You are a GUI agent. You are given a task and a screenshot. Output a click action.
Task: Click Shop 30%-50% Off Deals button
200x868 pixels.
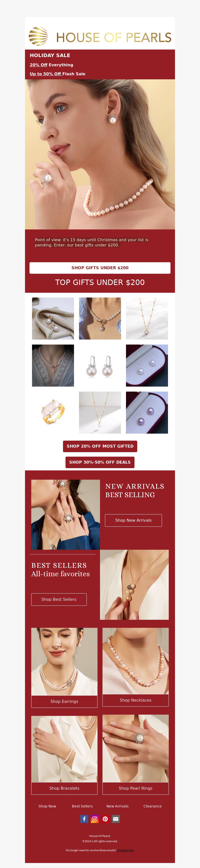pyautogui.click(x=100, y=462)
